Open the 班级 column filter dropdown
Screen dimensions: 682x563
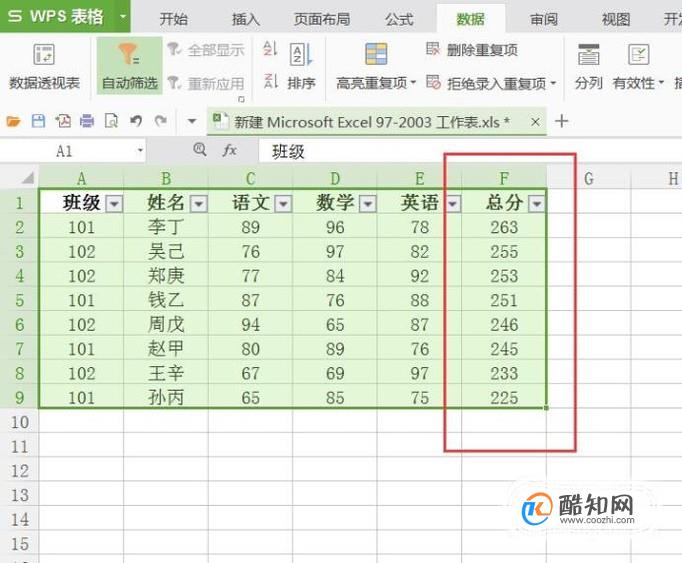pos(114,204)
